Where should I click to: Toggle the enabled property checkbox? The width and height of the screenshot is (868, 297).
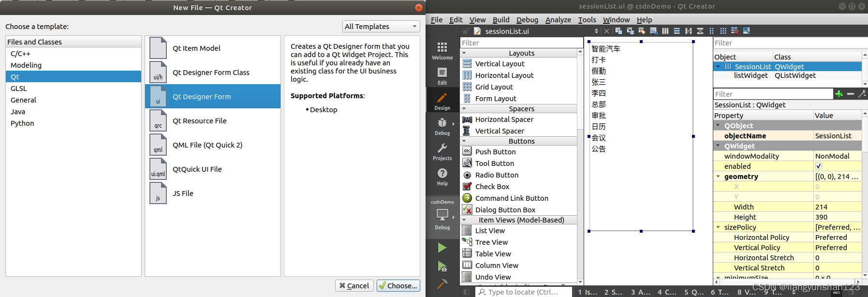818,166
